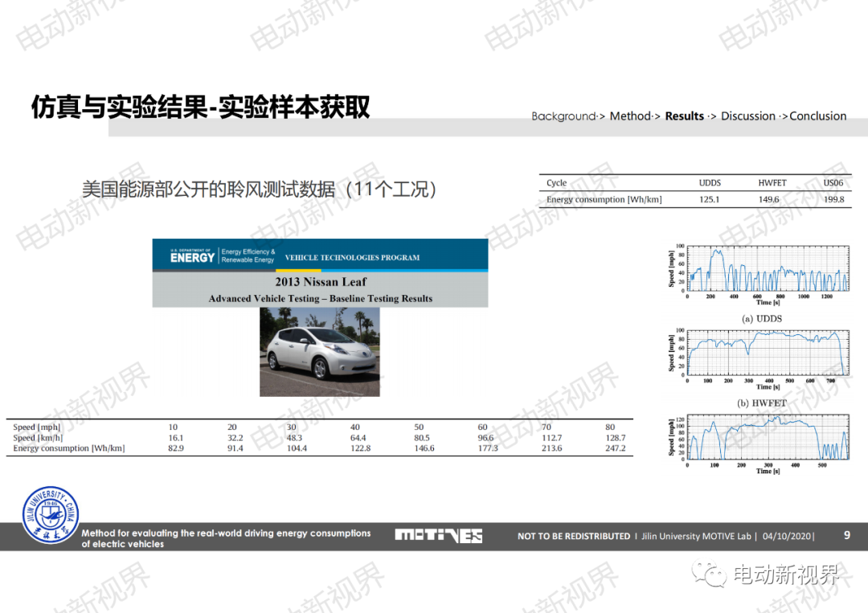Click the '(a) UDDS' chart caption
Image resolution: width=868 pixels, height=613 pixels.
[x=762, y=319]
